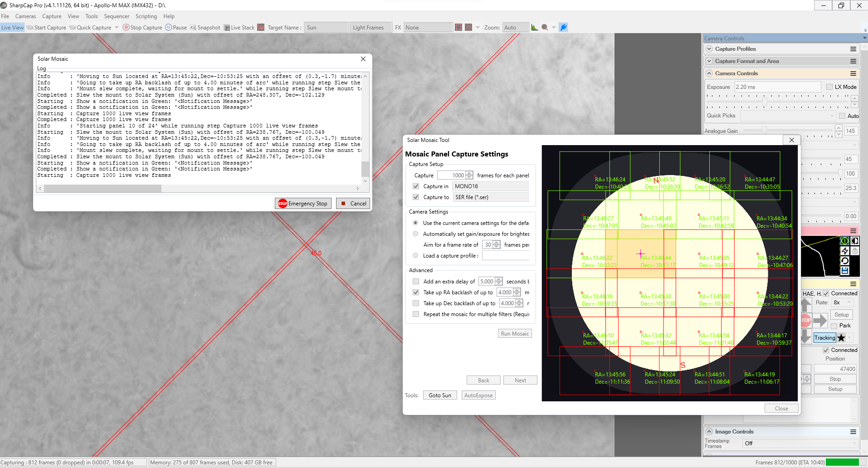Screen dimensions: 868x468
Task: Click the Stop Capture icon
Action: tap(126, 27)
